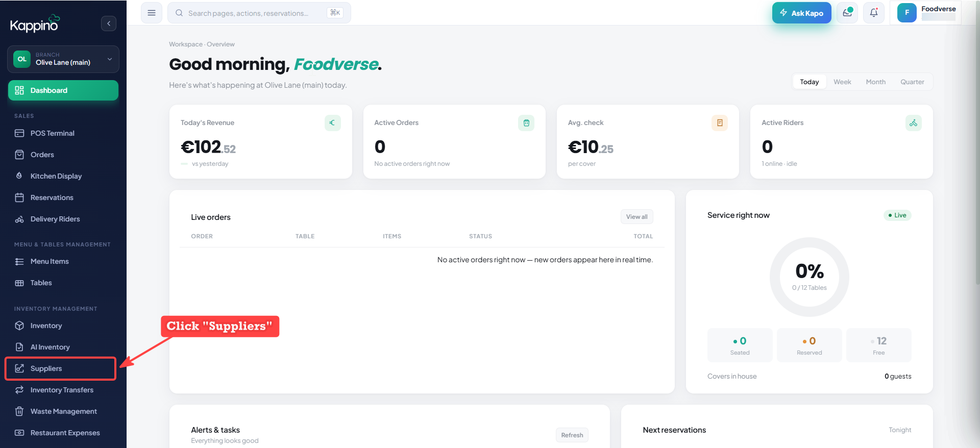The width and height of the screenshot is (980, 448).
Task: Click the Waste Management trash icon
Action: click(19, 411)
